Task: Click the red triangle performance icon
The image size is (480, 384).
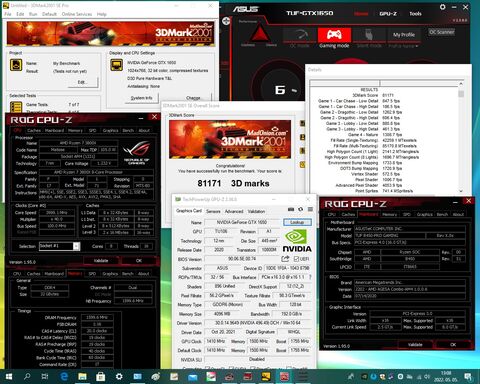Action: pos(259,34)
